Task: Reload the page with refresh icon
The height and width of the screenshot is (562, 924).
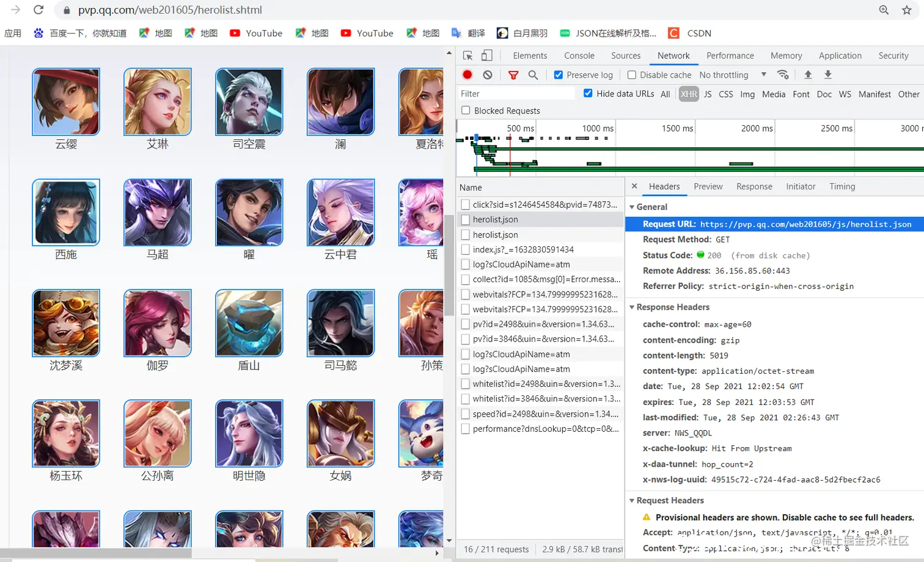Action: coord(38,10)
